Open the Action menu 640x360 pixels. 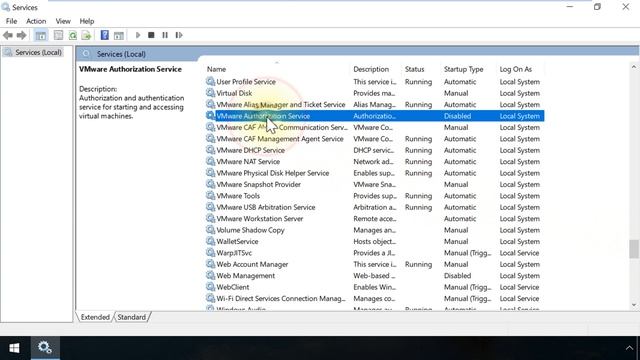36,21
